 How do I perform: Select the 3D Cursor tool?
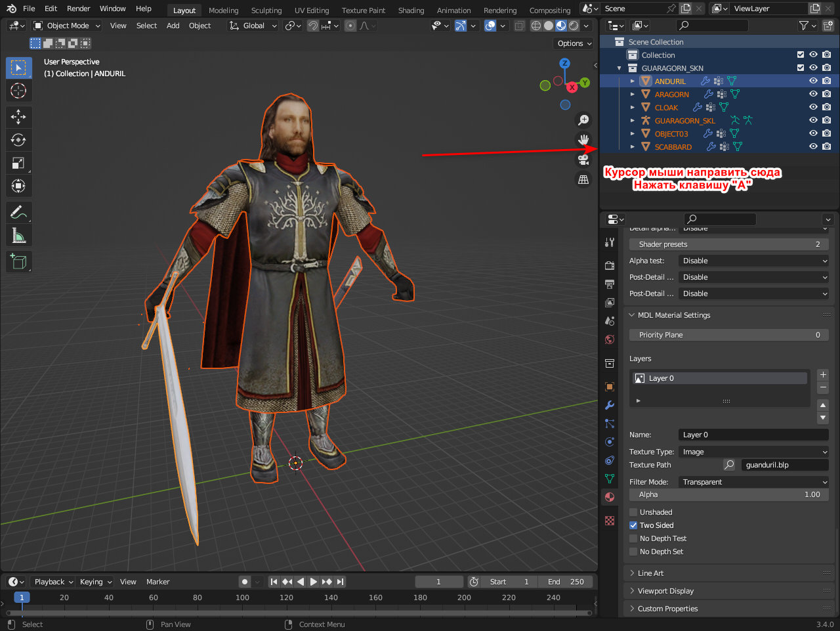pyautogui.click(x=18, y=91)
